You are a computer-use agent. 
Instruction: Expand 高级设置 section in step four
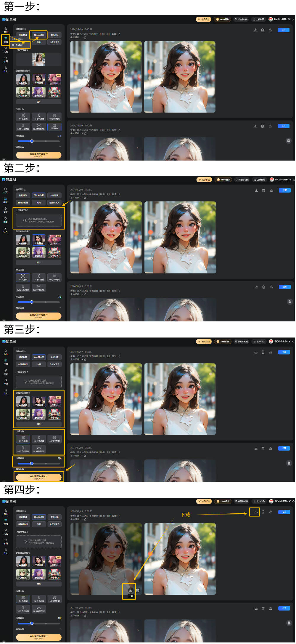tap(38, 629)
